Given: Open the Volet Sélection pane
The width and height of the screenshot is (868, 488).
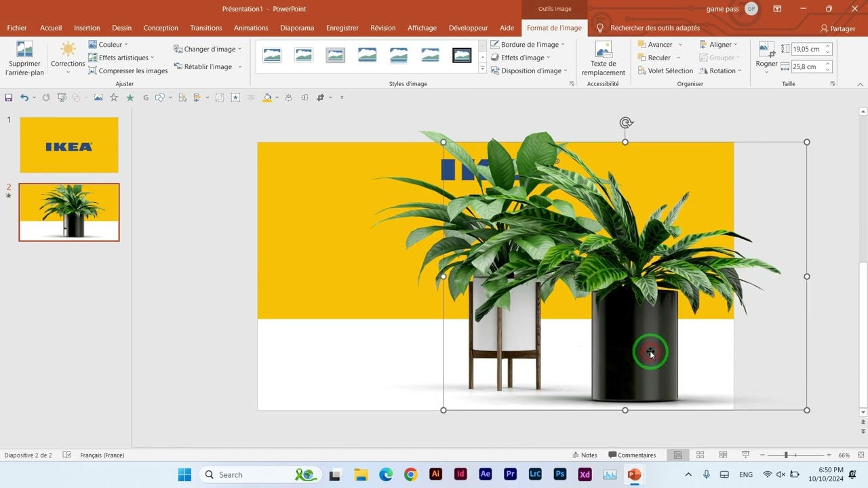Looking at the screenshot, I should pyautogui.click(x=665, y=70).
